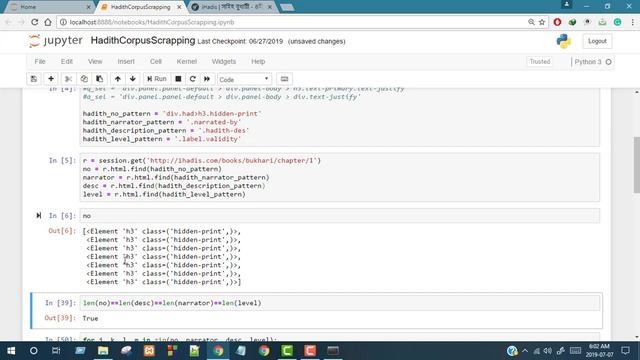640x360 pixels.
Task: Click the volume speaker icon in system tray
Action: point(548,351)
